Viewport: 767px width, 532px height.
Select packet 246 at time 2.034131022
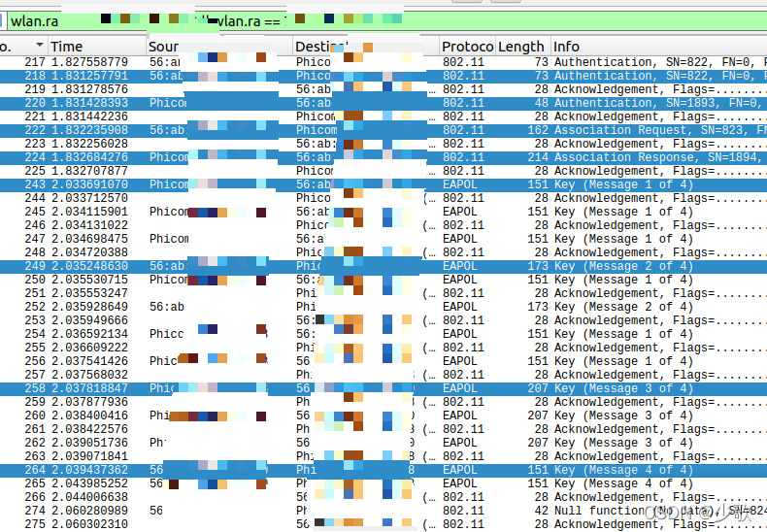[x=383, y=225]
